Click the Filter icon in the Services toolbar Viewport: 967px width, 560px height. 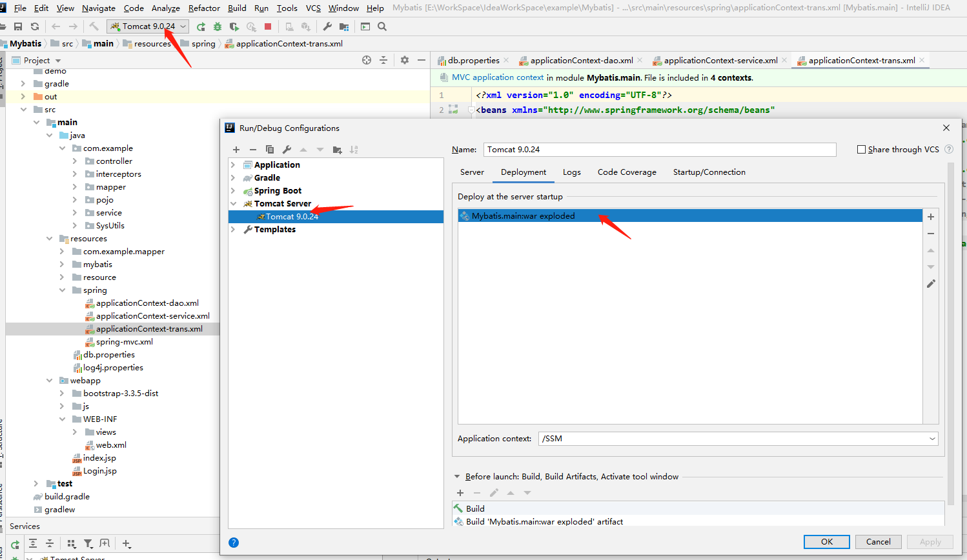point(88,544)
